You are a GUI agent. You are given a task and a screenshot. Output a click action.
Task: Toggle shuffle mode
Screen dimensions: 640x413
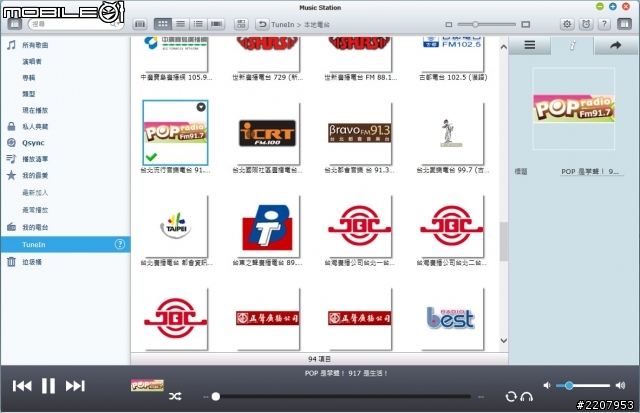[x=175, y=396]
